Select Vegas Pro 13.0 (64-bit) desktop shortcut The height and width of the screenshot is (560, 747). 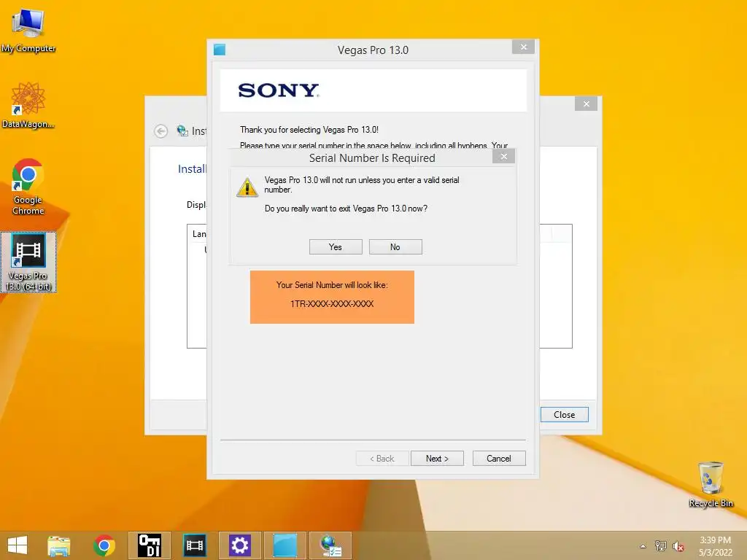28,262
